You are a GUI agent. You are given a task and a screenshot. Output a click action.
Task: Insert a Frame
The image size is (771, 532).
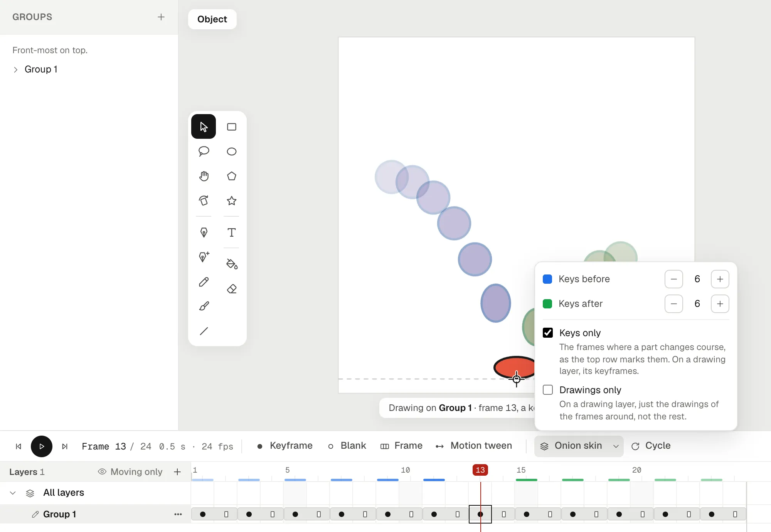coord(401,446)
